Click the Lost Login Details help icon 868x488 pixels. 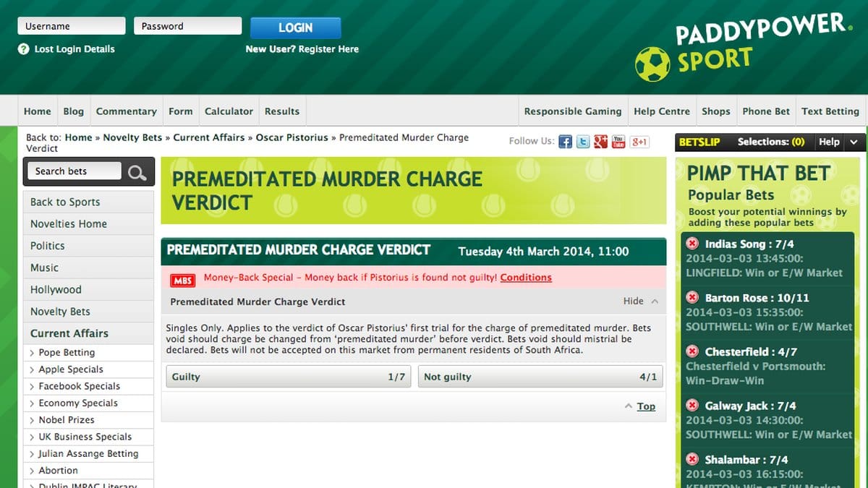click(23, 49)
